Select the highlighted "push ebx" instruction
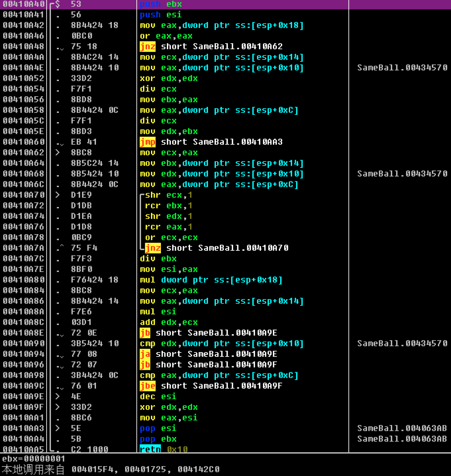 tap(161, 4)
